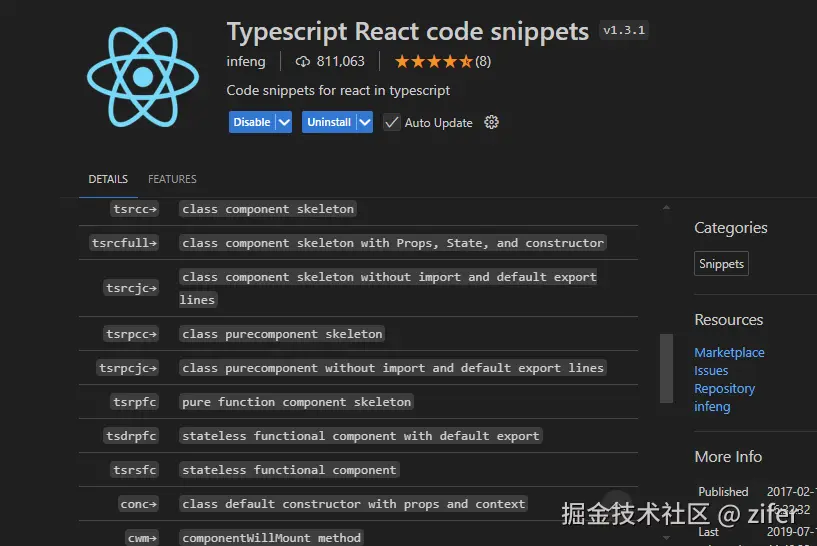Click the Published label

[x=723, y=492]
